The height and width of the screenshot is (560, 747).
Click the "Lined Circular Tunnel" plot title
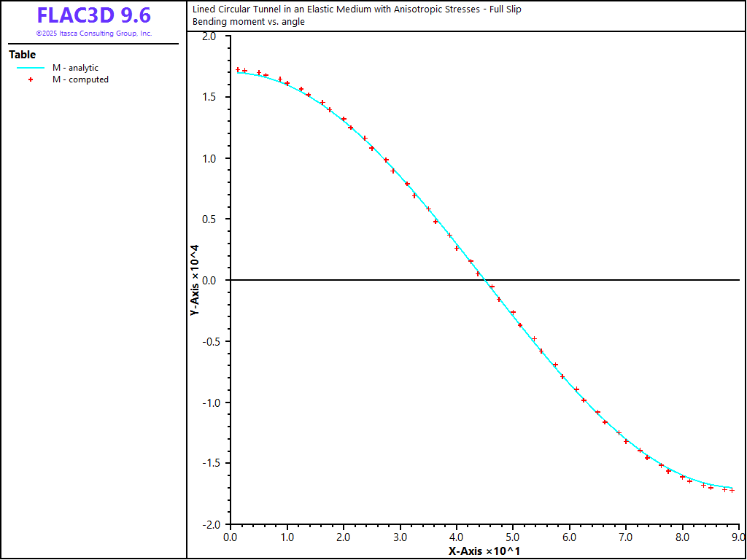coord(357,9)
